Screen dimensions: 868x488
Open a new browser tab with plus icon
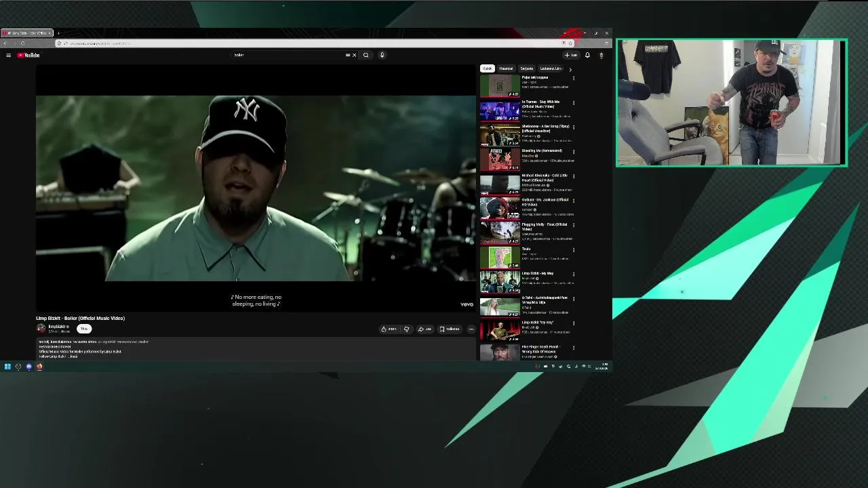click(x=58, y=33)
